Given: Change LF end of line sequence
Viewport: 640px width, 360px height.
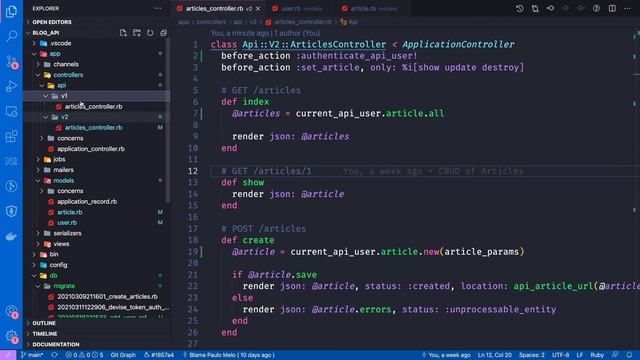Looking at the screenshot, I should pyautogui.click(x=580, y=355).
